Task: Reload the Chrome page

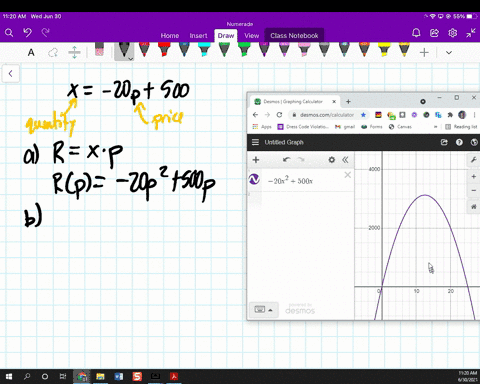Action: [x=279, y=115]
